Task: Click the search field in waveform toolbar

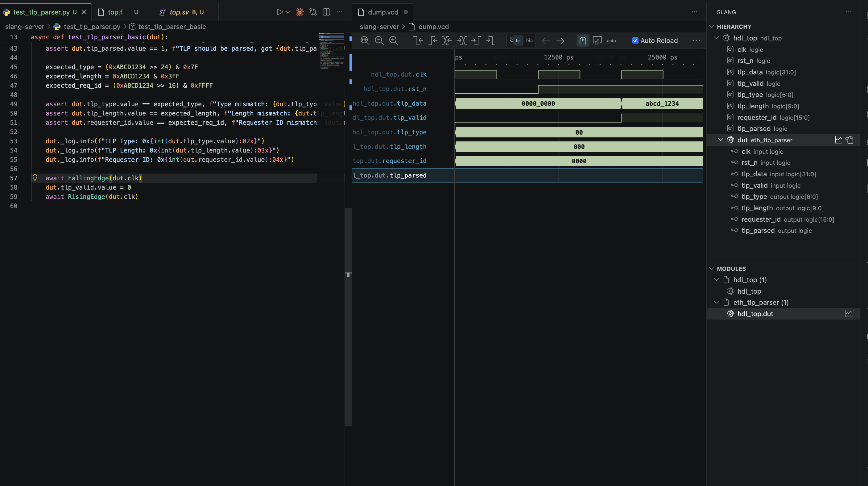Action: point(511,40)
